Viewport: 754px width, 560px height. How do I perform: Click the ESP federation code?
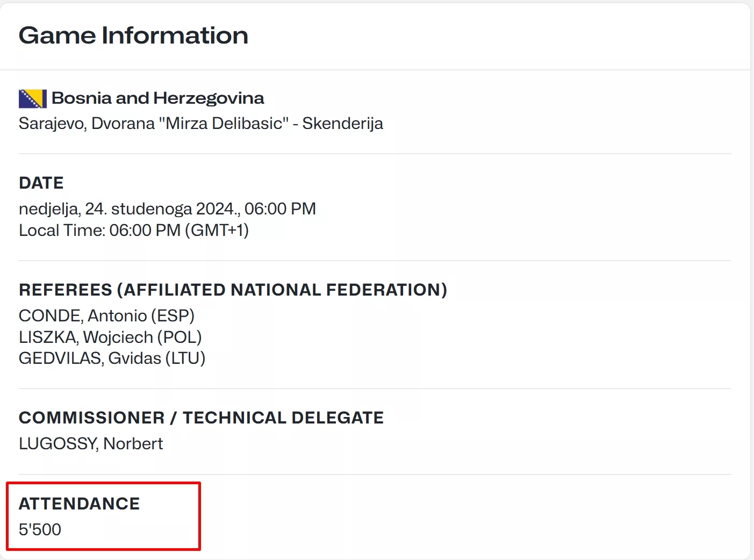coord(173,315)
